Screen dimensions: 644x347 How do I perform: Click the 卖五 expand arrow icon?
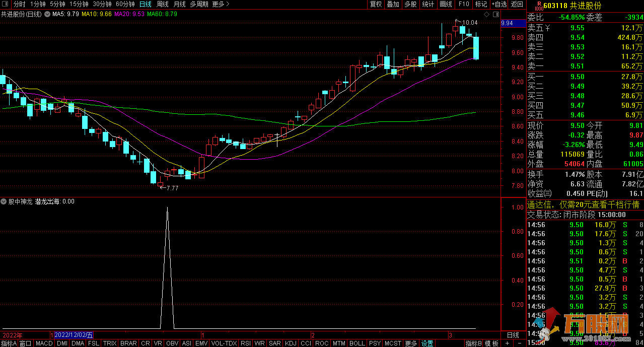[548, 28]
